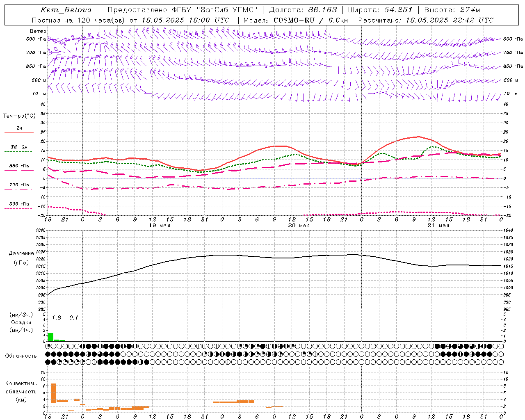The height and width of the screenshot is (420, 525).
Task: Click the 21 мая date label
Action: tap(438, 226)
